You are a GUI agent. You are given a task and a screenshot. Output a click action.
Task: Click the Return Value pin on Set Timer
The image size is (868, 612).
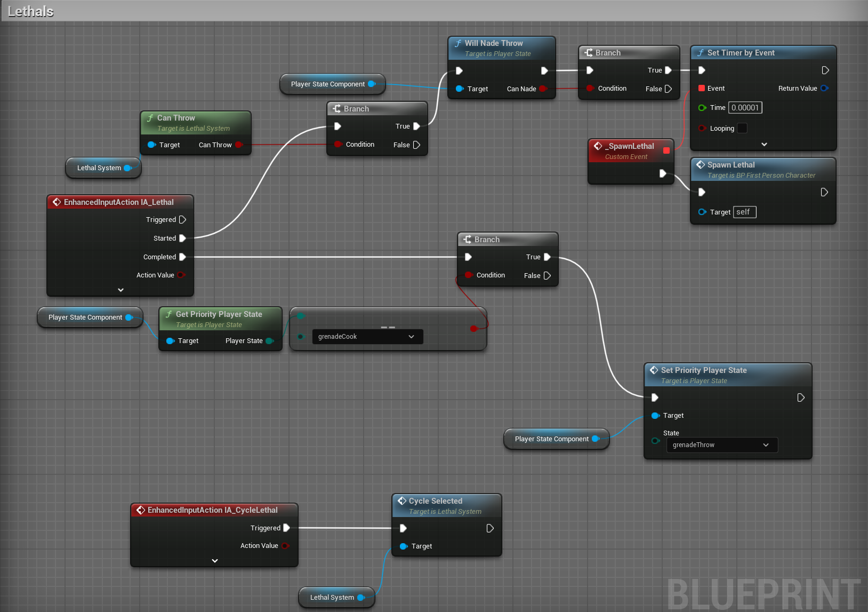click(x=824, y=89)
